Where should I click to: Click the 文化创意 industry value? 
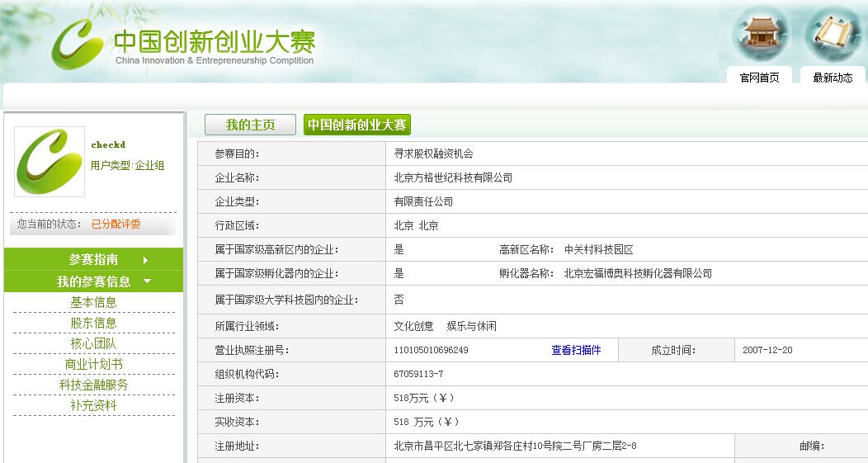tap(413, 326)
